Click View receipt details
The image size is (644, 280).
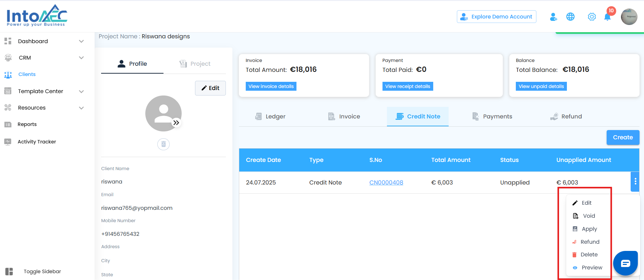pyautogui.click(x=408, y=87)
